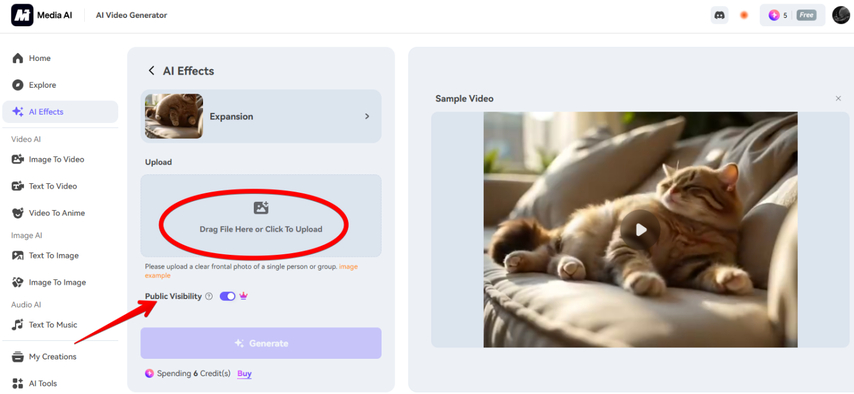Screen dimensions: 854x394
Task: Click the Image To Video icon
Action: click(x=18, y=159)
